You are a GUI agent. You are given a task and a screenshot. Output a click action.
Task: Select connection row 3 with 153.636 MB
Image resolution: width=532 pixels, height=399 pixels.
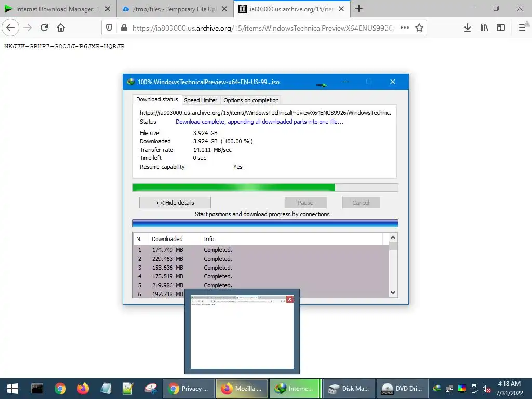(261, 268)
